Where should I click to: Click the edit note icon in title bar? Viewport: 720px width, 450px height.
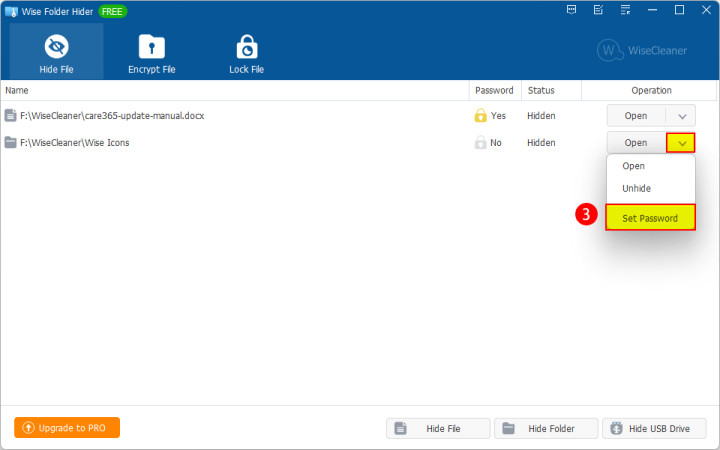(x=598, y=10)
